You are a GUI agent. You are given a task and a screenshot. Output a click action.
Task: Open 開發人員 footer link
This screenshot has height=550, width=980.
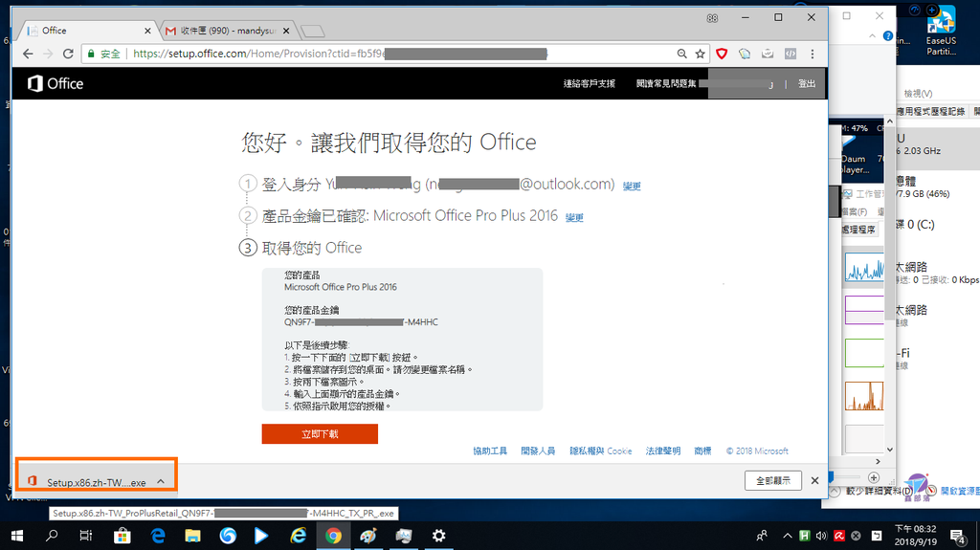point(538,451)
